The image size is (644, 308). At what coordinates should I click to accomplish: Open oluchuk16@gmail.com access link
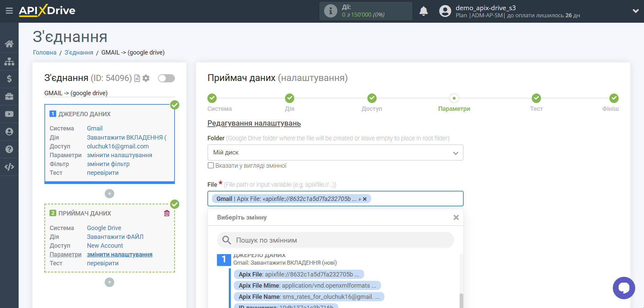click(x=118, y=146)
